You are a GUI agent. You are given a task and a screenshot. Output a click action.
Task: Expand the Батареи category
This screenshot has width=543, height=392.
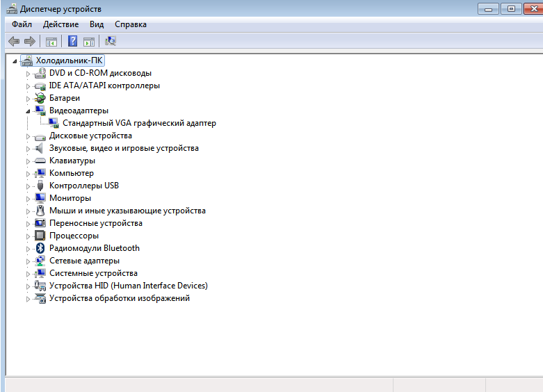click(28, 99)
